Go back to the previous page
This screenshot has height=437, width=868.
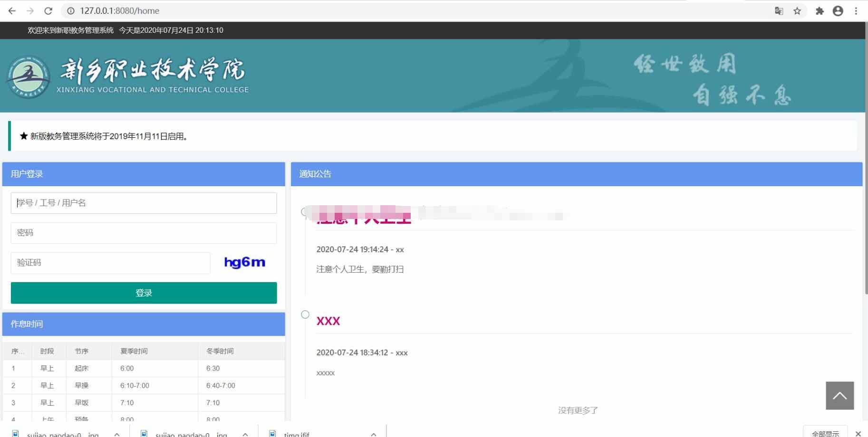[x=12, y=10]
